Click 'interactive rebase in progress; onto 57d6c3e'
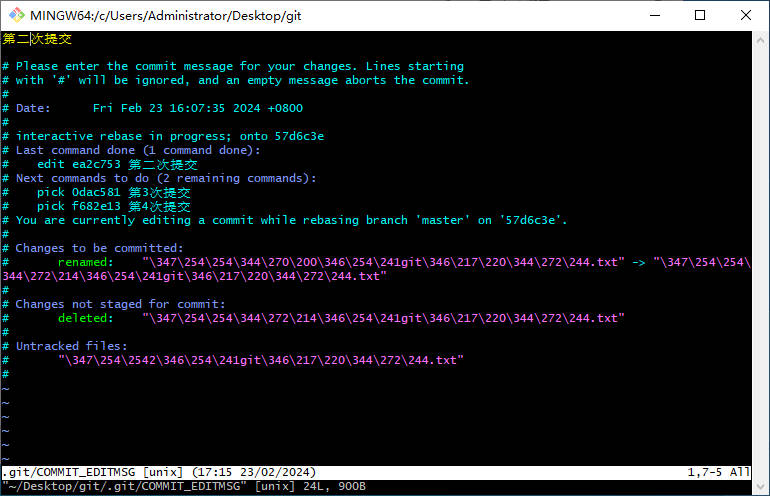The width and height of the screenshot is (770, 496). tap(164, 136)
